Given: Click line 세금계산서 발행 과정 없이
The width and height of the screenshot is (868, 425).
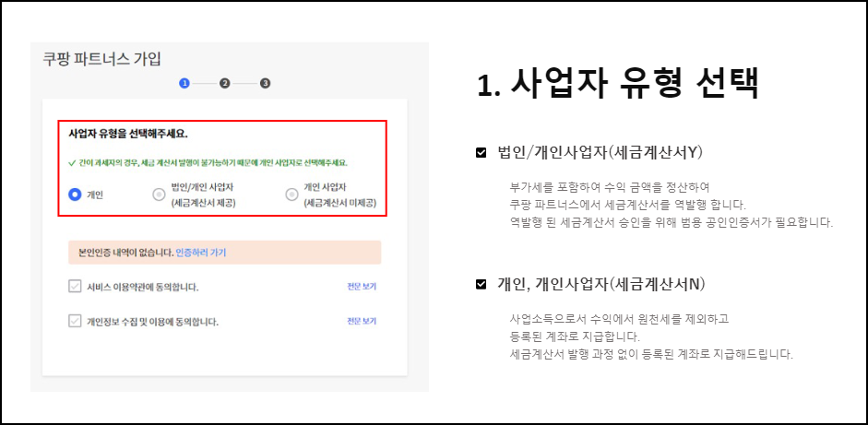Looking at the screenshot, I should point(651,354).
